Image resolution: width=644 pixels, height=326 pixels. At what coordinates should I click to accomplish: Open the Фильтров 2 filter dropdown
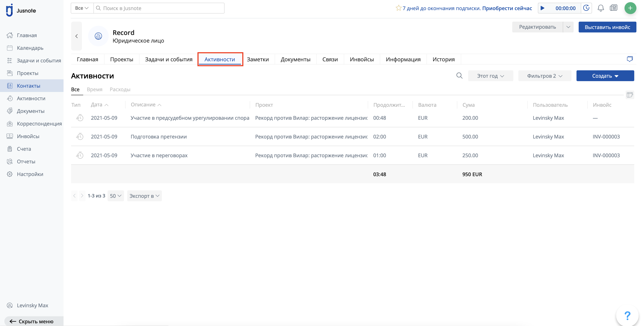tap(545, 76)
